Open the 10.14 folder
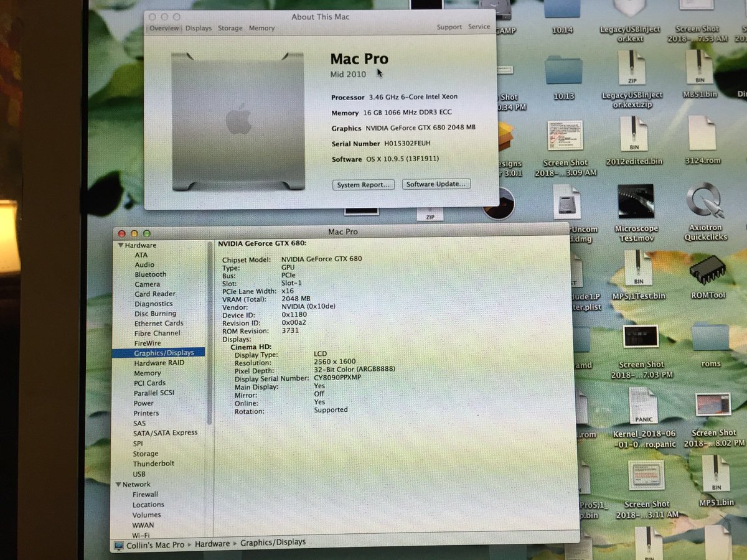This screenshot has height=560, width=747. 563,9
